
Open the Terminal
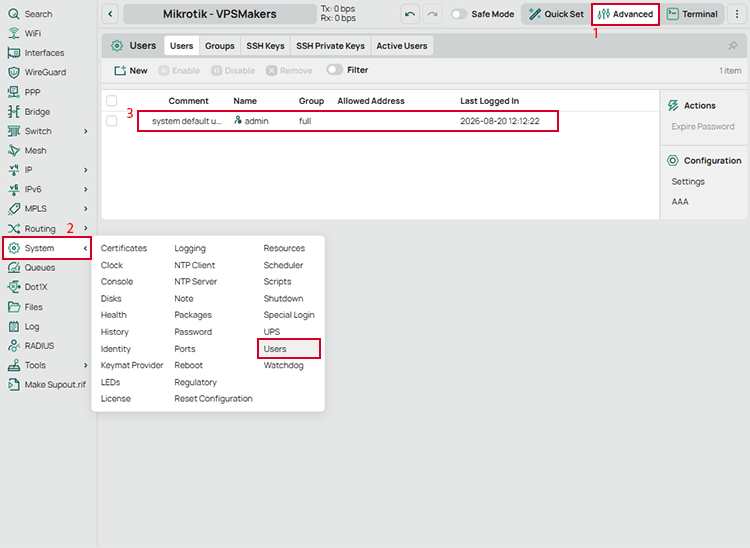click(692, 14)
